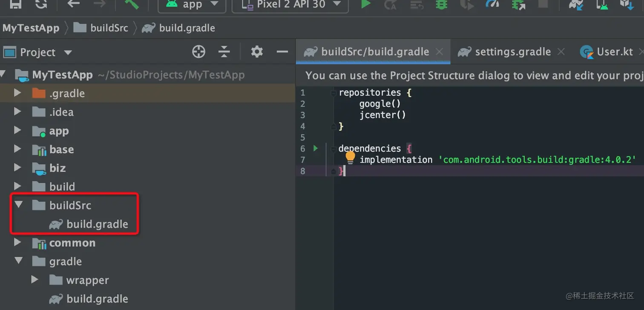Screen dimensions: 644x310
Task: Close the buildSrc/build.gradle tab
Action: point(440,52)
